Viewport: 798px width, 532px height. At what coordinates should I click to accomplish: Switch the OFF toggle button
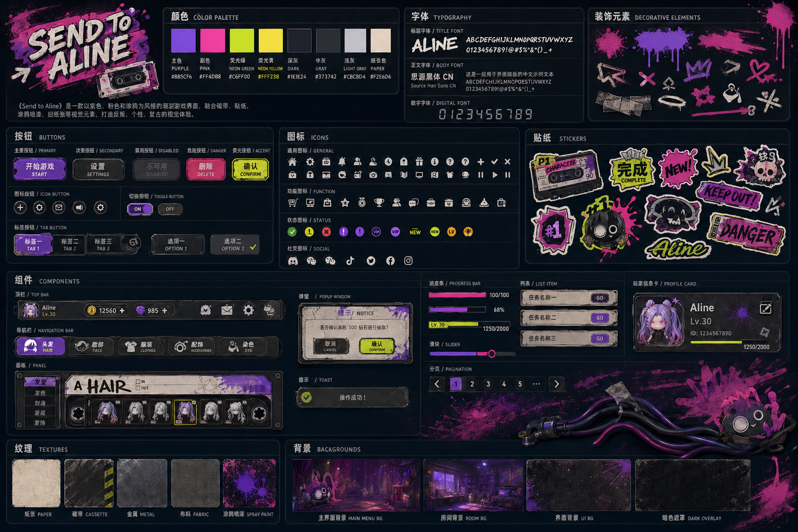coord(170,209)
